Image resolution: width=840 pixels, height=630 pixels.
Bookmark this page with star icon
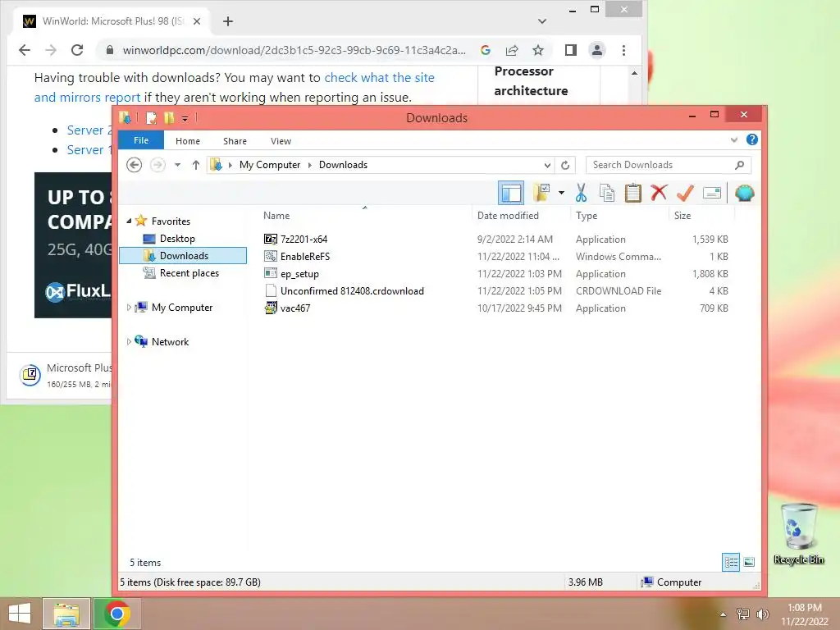[538, 50]
